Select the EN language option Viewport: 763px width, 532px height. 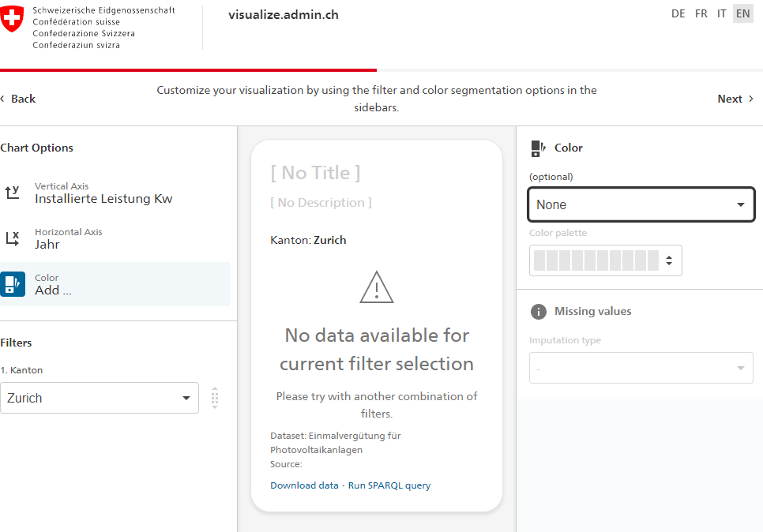pyautogui.click(x=743, y=13)
